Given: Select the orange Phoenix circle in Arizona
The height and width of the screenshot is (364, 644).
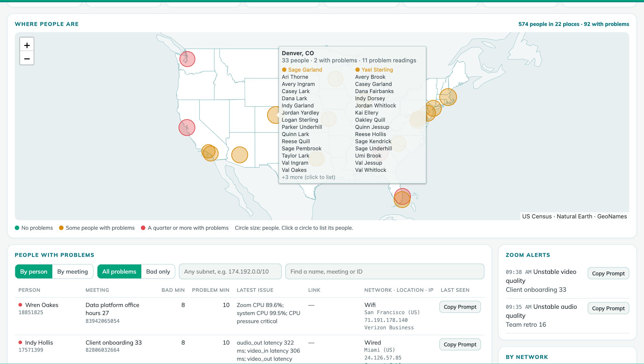Looking at the screenshot, I should (x=239, y=155).
